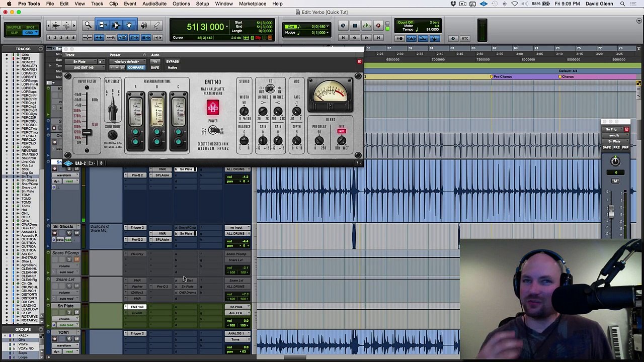This screenshot has width=644, height=362.
Task: Click the transport Play button
Action: [366, 26]
